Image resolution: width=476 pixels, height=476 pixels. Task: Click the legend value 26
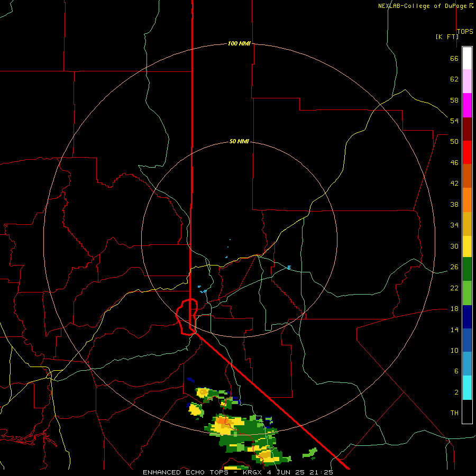pos(454,267)
